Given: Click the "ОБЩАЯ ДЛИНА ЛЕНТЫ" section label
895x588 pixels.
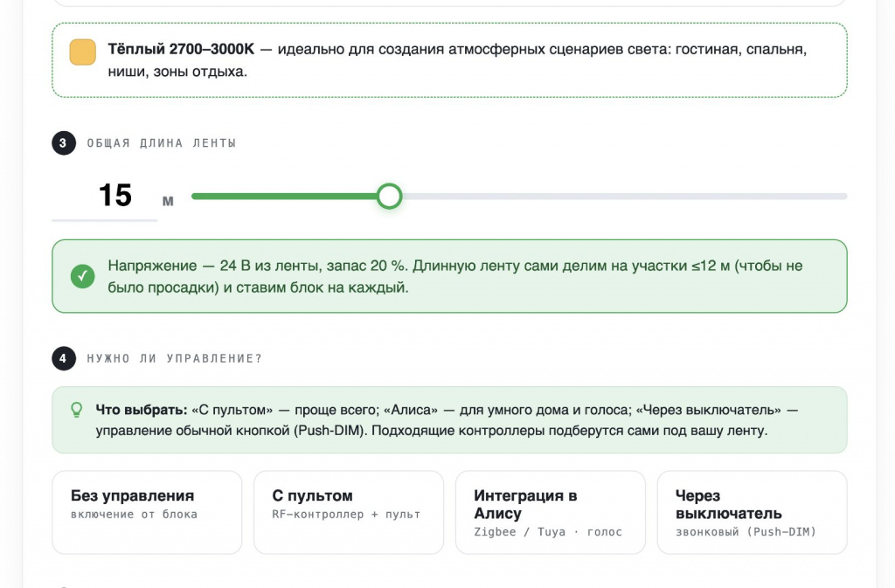Looking at the screenshot, I should 162,143.
